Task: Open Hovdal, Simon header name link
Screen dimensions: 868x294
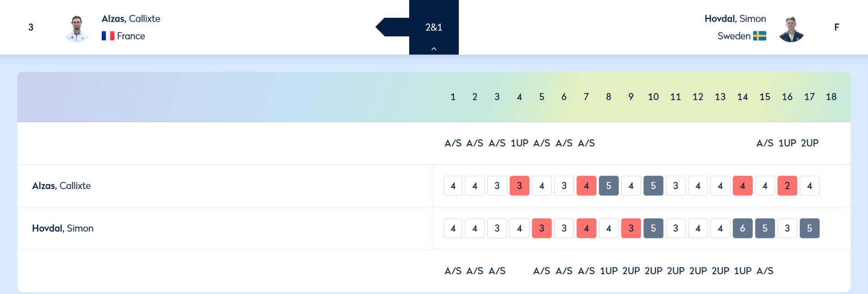Action: coord(735,19)
